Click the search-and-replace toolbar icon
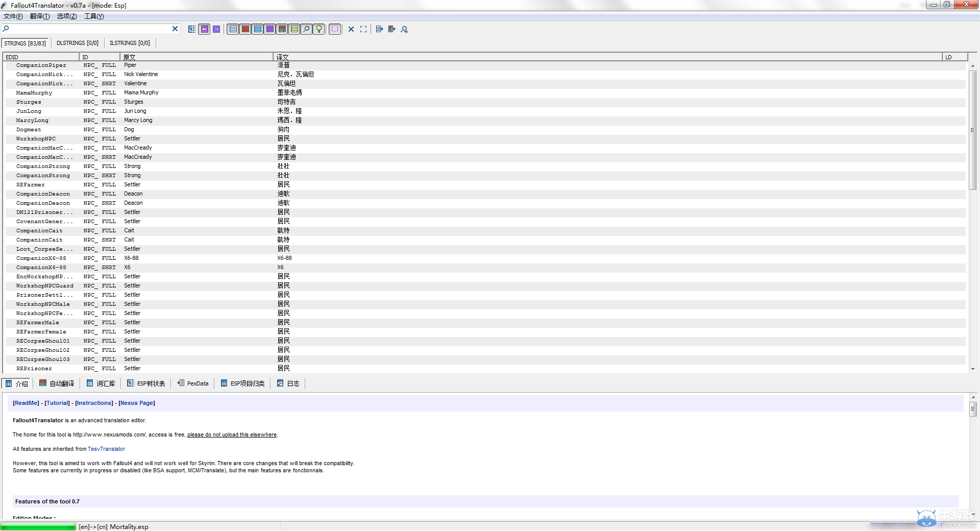The width and height of the screenshot is (980, 531). point(404,29)
